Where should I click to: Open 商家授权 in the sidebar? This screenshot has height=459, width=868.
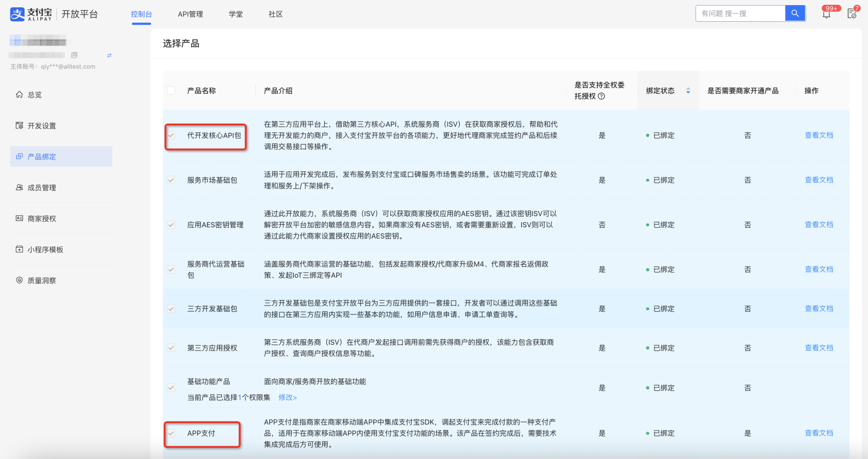tap(61, 219)
